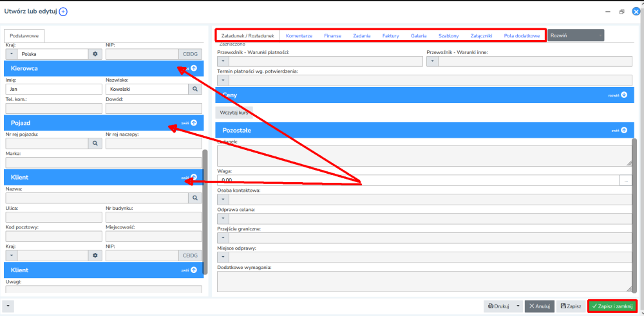The width and height of the screenshot is (644, 316).
Task: Click the Tel. kom. input field
Action: pyautogui.click(x=54, y=108)
